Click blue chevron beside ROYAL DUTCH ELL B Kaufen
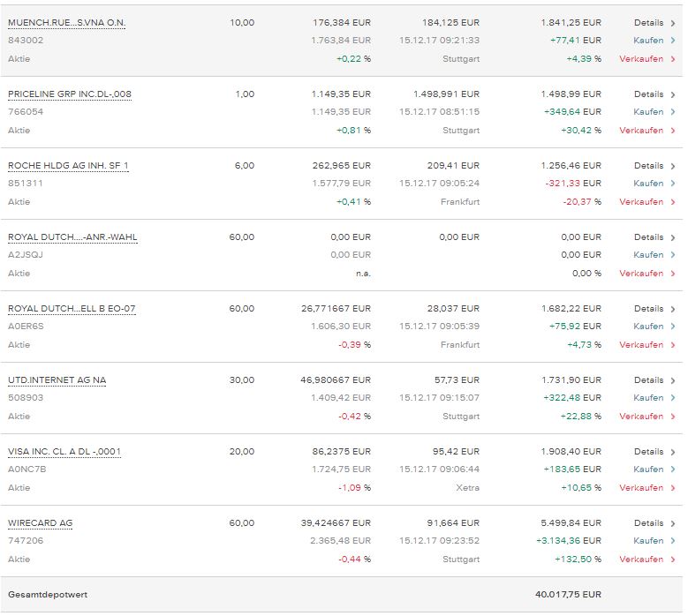The height and width of the screenshot is (616, 688). [673, 327]
